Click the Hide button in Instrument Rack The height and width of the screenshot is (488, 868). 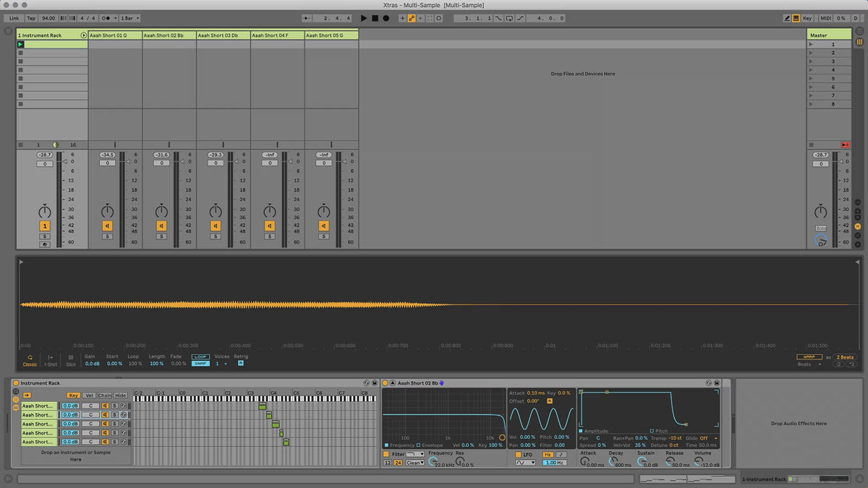pos(121,395)
